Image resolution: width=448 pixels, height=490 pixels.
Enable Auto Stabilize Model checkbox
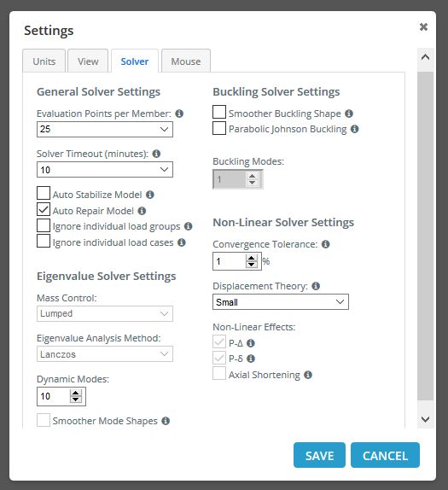click(x=44, y=193)
